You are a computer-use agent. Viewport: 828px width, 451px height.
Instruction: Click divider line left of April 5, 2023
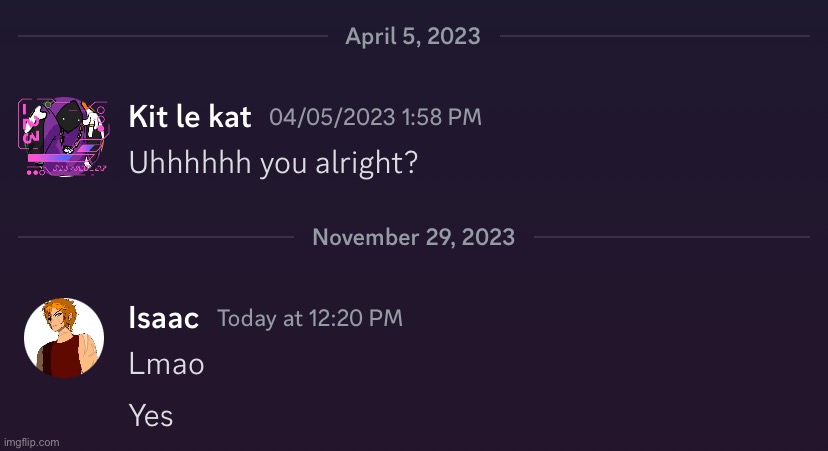click(x=172, y=37)
